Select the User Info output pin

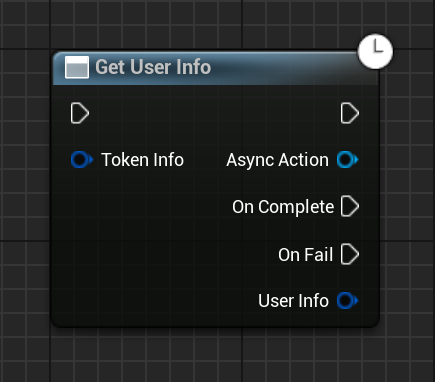tap(348, 300)
